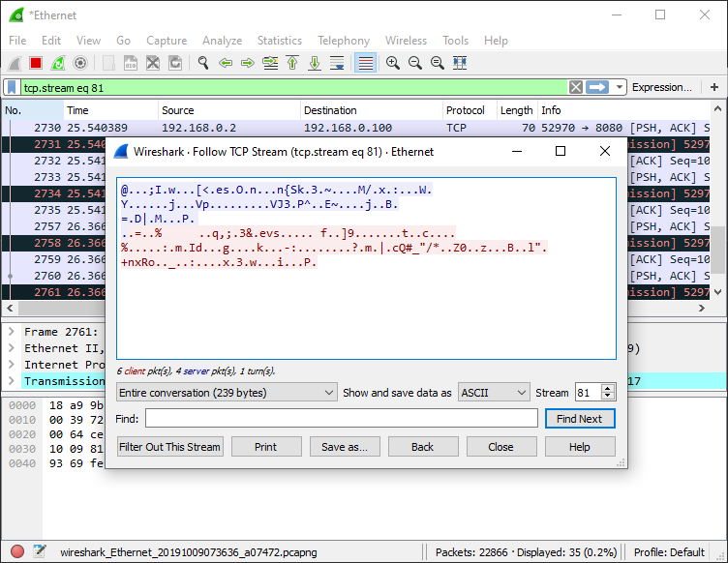Screen dimensions: 728x563
Task: Reset text to normal size icon
Action: point(438,63)
